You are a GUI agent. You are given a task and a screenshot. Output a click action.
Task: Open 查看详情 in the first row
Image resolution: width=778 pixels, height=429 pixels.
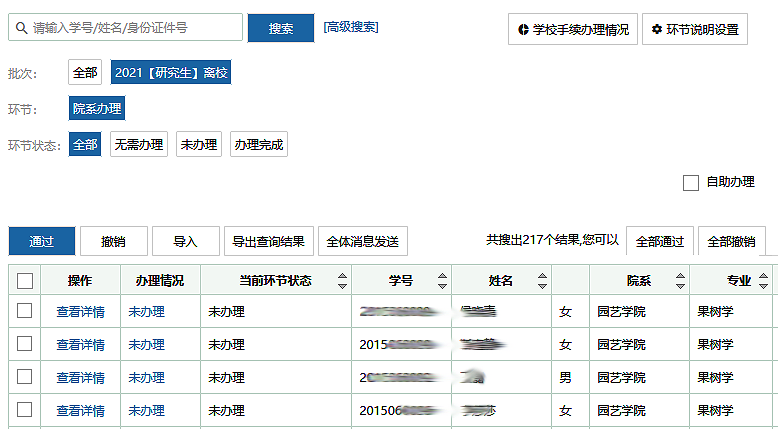tap(80, 311)
